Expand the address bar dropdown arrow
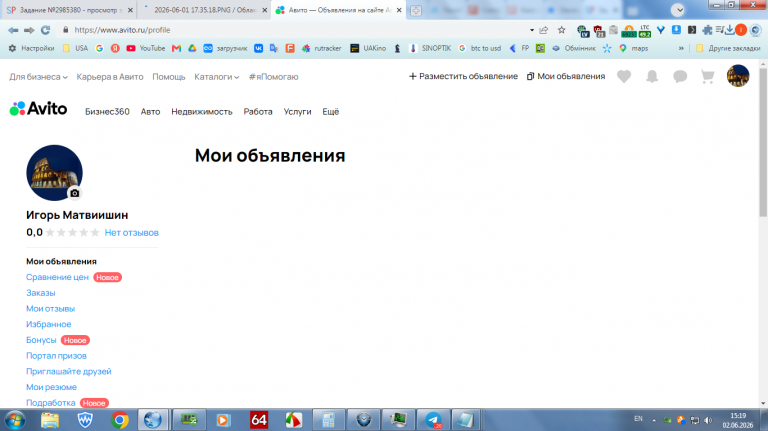The height and width of the screenshot is (431, 768). (531, 30)
